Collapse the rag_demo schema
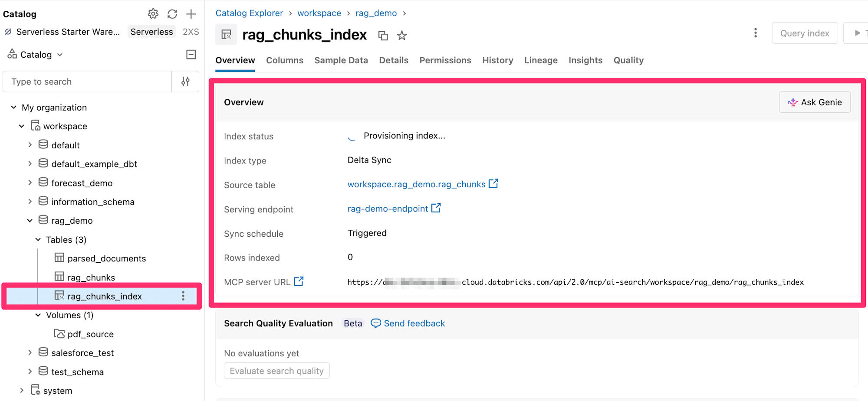 (30, 221)
